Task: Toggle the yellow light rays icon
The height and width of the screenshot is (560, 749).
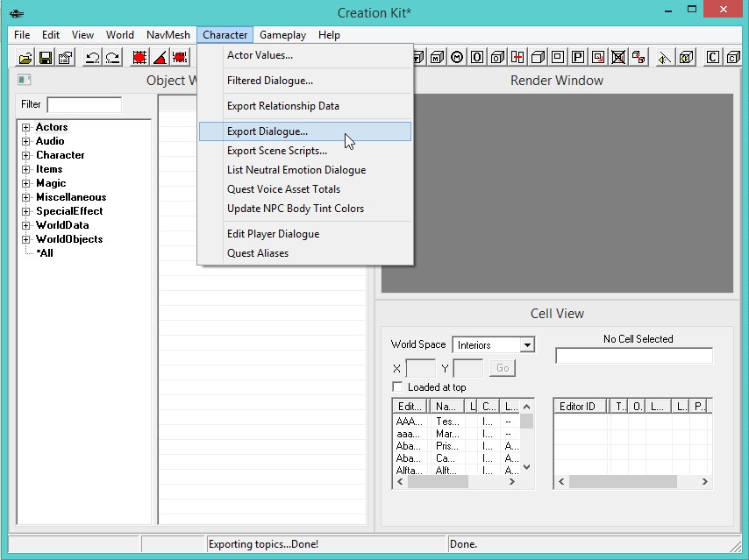Action: click(665, 58)
